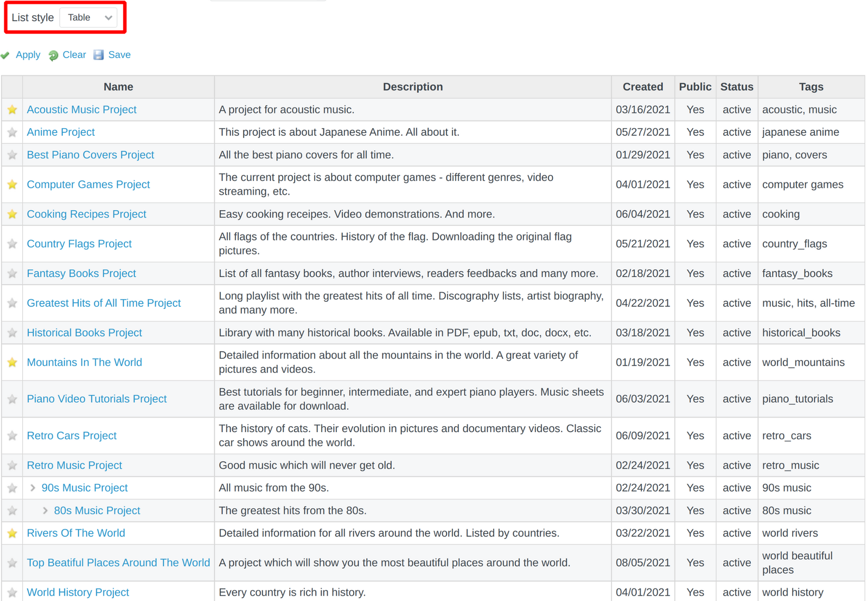Open the Fantasy Books Project link
Image resolution: width=868 pixels, height=601 pixels.
tap(81, 273)
